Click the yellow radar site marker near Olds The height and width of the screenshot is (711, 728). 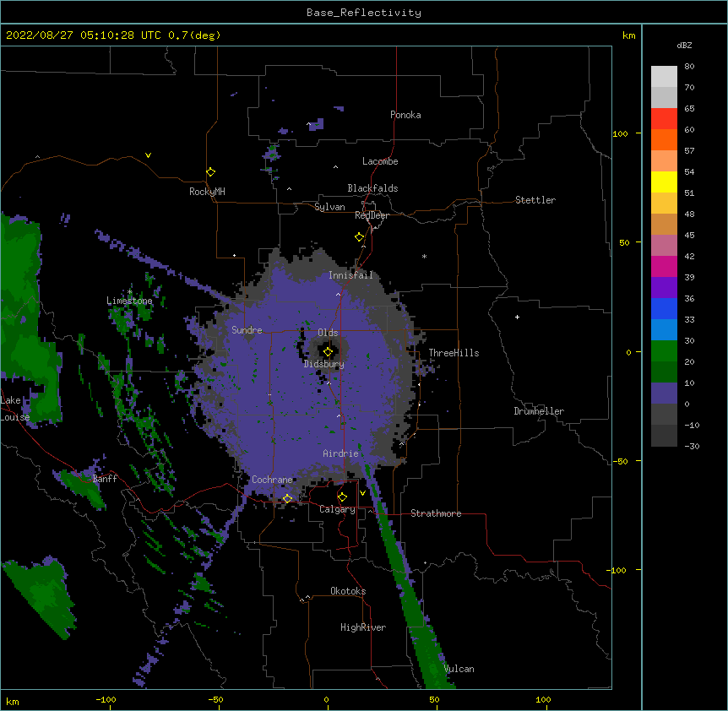[x=328, y=352]
